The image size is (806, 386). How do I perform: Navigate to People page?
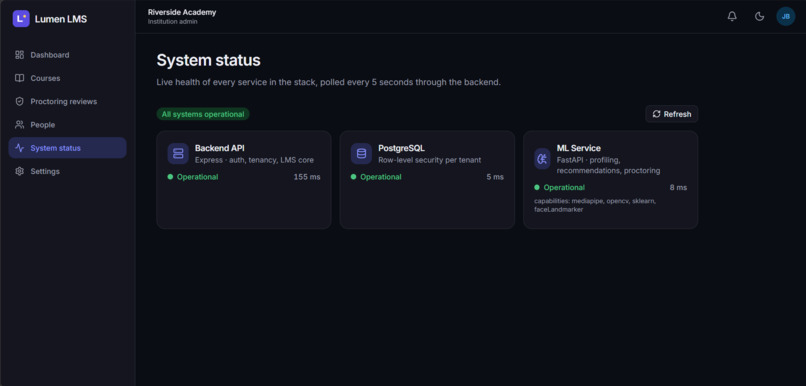pyautogui.click(x=67, y=124)
